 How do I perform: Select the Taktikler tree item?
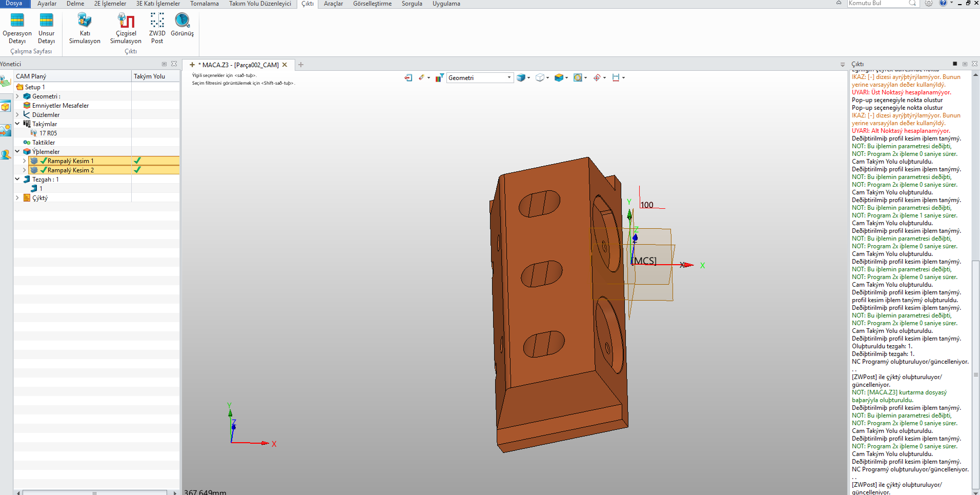pyautogui.click(x=44, y=142)
